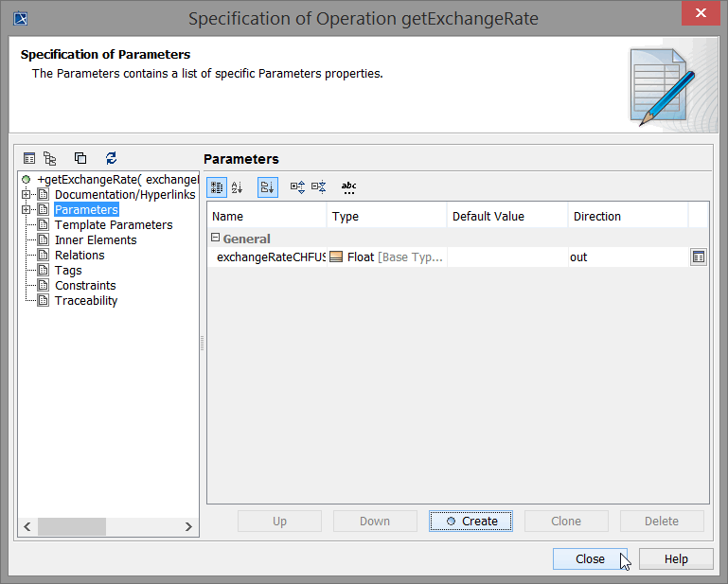This screenshot has height=584, width=728.
Task: Collapse the General group in the table
Action: (x=215, y=238)
